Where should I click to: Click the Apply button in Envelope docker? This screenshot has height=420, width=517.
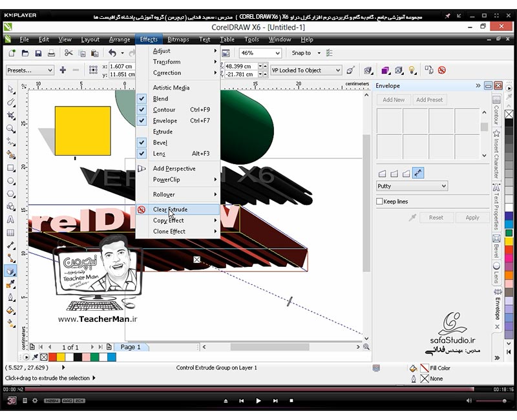[x=472, y=218]
